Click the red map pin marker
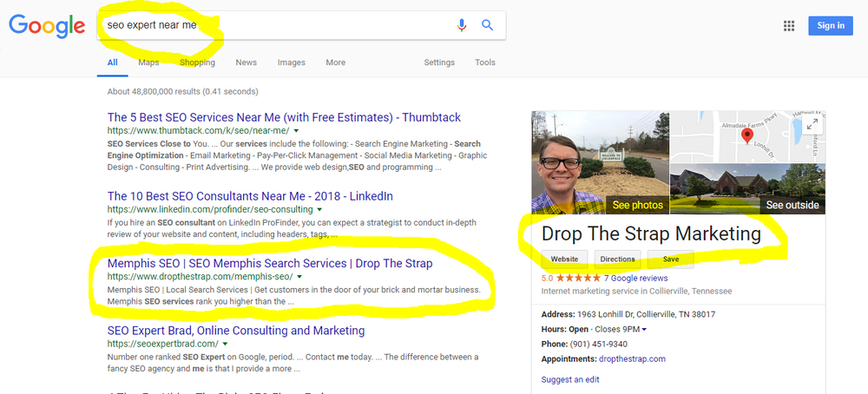This screenshot has width=868, height=394. pyautogui.click(x=746, y=136)
